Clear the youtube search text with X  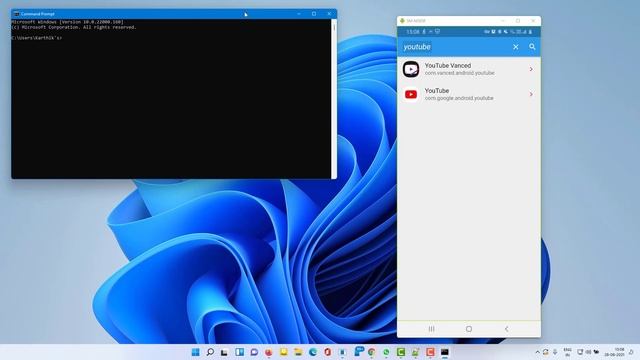[516, 47]
